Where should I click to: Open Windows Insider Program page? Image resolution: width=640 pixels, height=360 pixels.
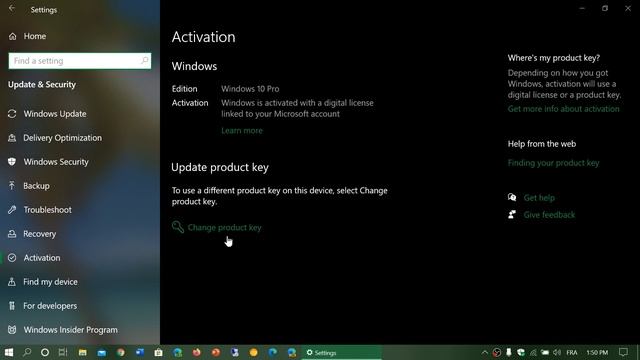tap(63, 330)
